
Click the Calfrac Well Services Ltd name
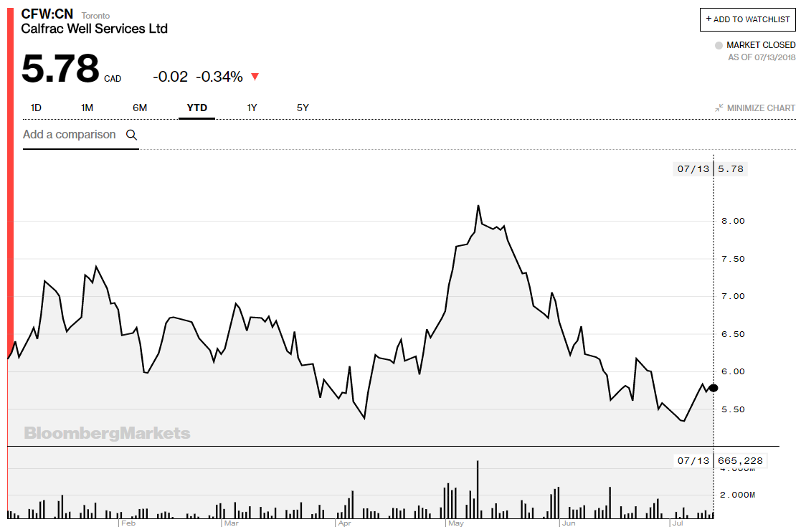coord(95,29)
